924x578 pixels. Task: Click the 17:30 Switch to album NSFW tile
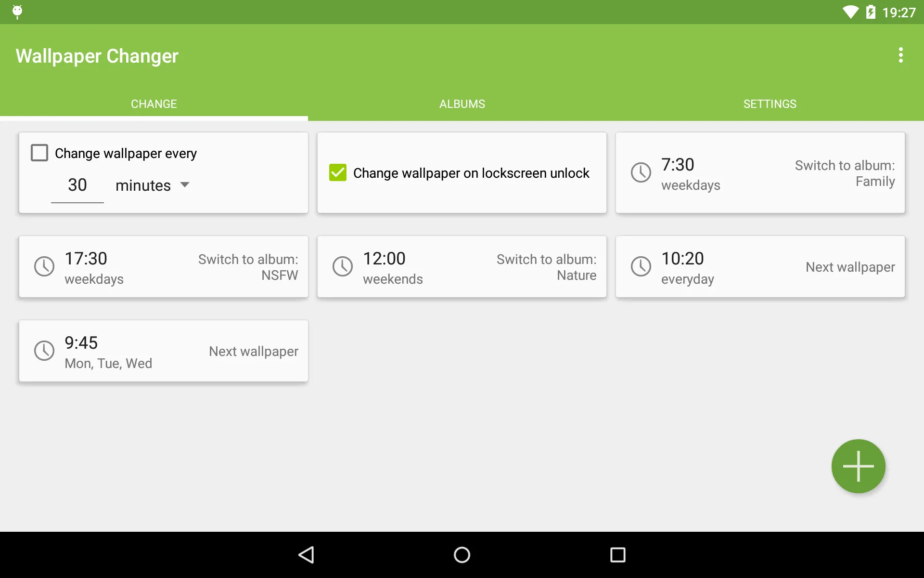[x=164, y=267]
